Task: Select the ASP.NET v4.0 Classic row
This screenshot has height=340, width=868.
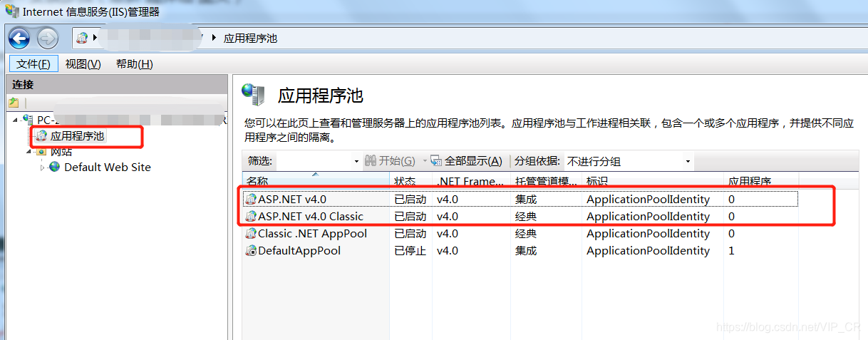Action: click(520, 216)
